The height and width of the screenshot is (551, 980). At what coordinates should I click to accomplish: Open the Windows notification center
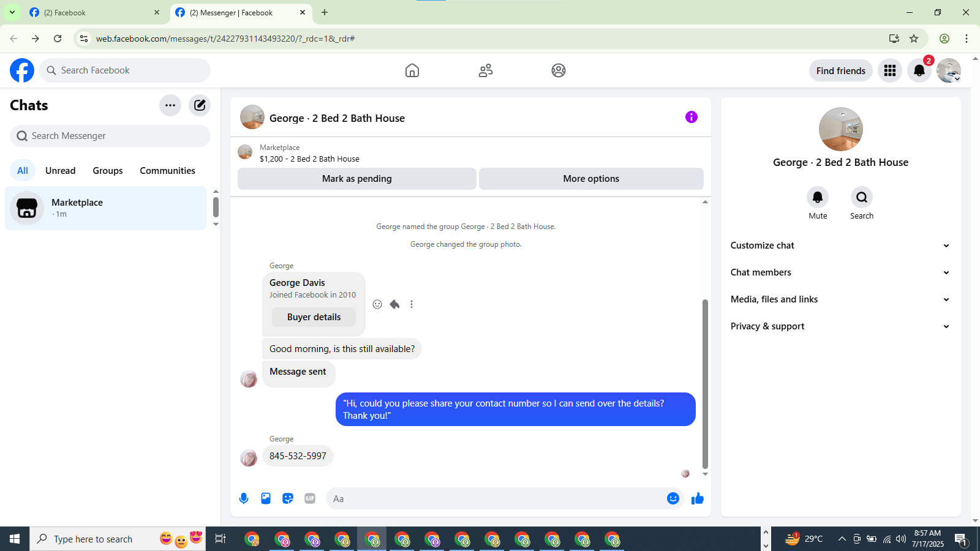tap(961, 539)
